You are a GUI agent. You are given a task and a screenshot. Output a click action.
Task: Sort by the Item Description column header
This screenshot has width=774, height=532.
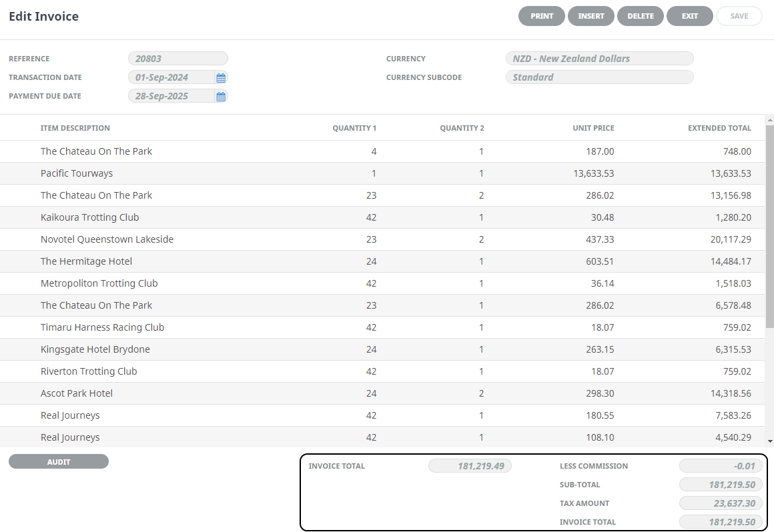[x=75, y=128]
